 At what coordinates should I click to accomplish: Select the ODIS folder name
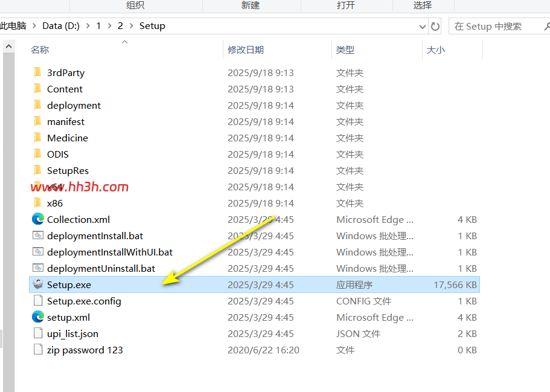click(58, 155)
